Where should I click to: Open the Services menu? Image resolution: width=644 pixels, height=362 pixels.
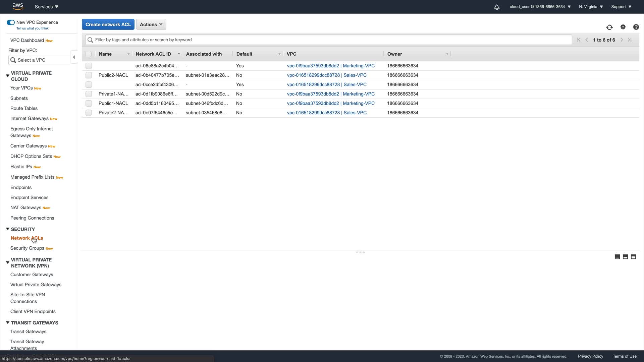pyautogui.click(x=46, y=7)
